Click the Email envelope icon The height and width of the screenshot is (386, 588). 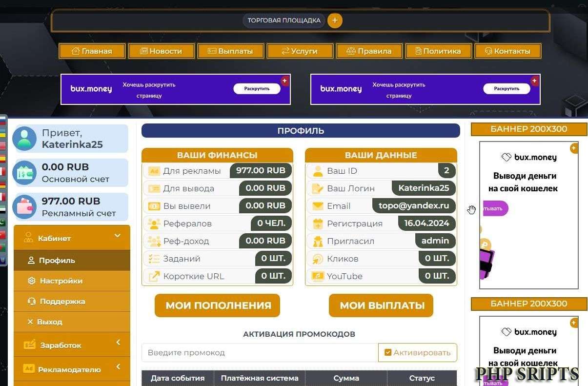(318, 206)
